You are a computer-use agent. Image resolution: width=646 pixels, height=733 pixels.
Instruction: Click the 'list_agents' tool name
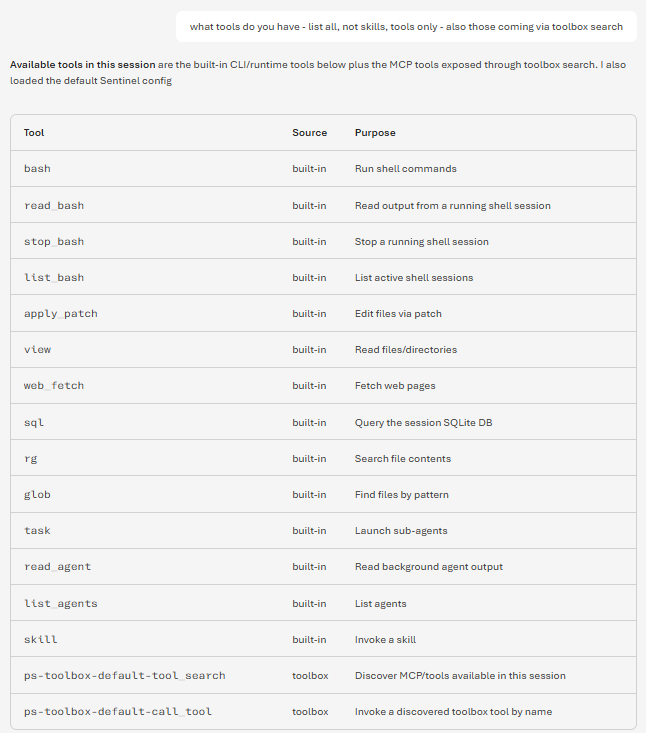[61, 604]
